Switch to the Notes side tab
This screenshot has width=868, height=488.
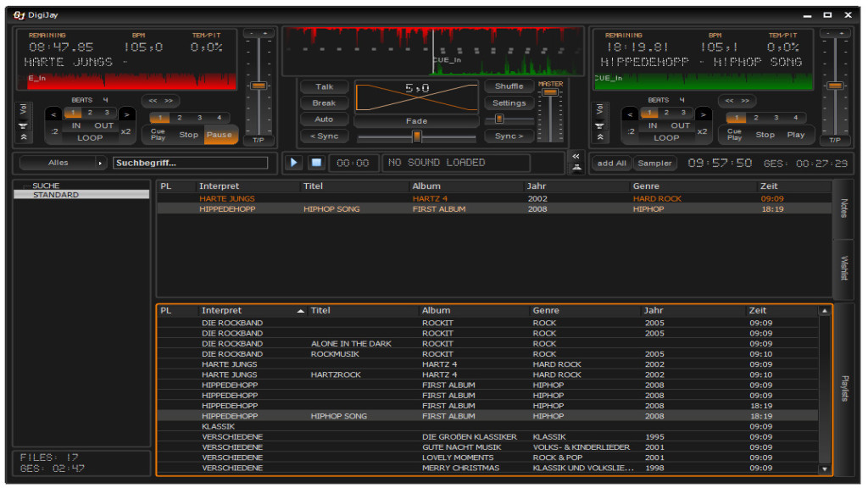(844, 208)
